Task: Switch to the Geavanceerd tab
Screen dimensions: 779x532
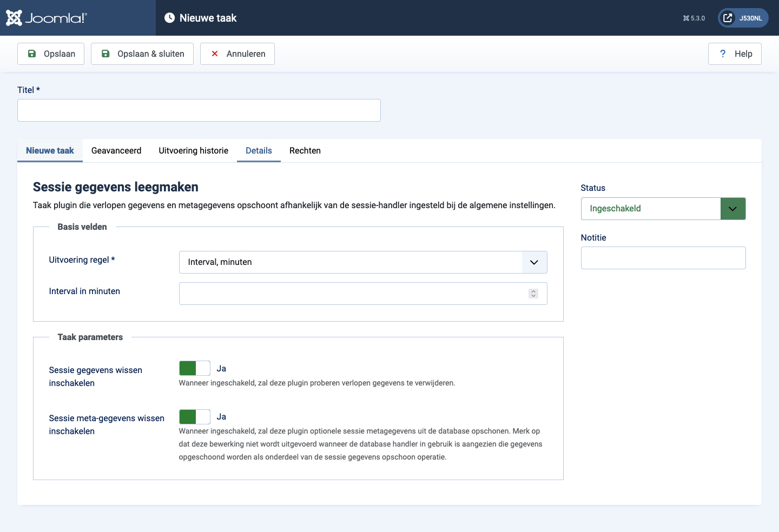Action: (116, 150)
